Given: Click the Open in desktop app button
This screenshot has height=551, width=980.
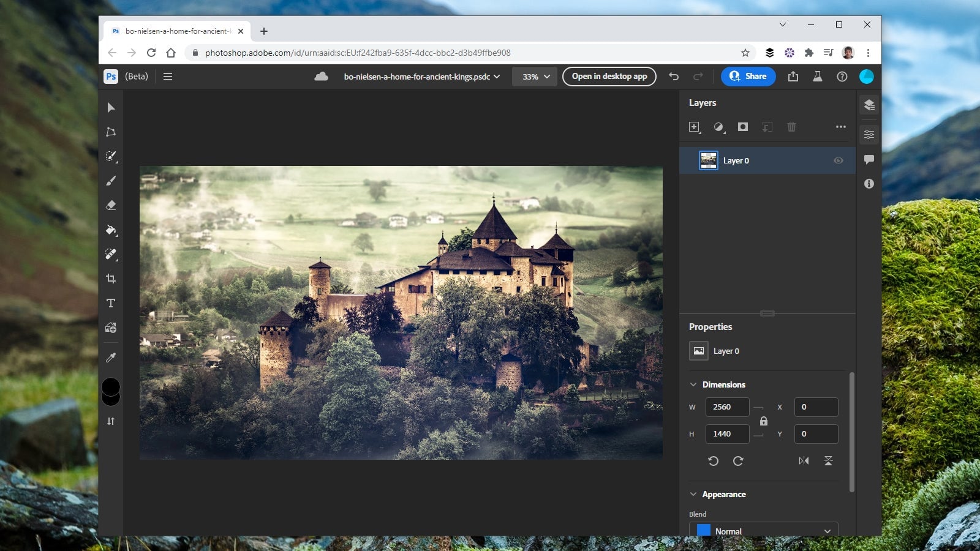Looking at the screenshot, I should point(609,77).
